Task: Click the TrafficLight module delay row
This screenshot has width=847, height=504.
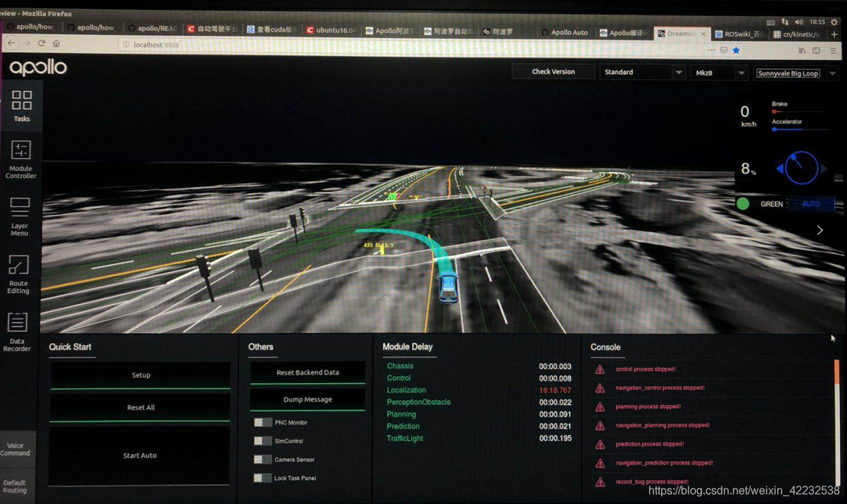Action: click(x=479, y=439)
